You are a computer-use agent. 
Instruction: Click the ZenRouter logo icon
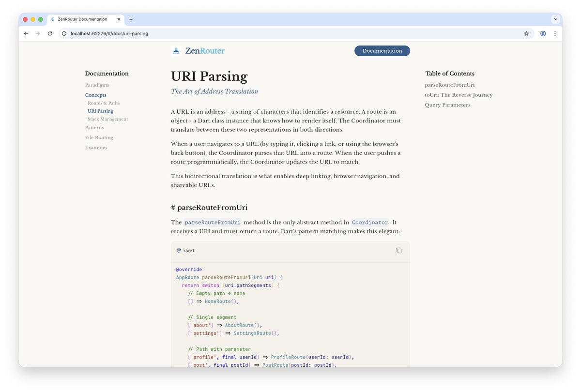176,51
